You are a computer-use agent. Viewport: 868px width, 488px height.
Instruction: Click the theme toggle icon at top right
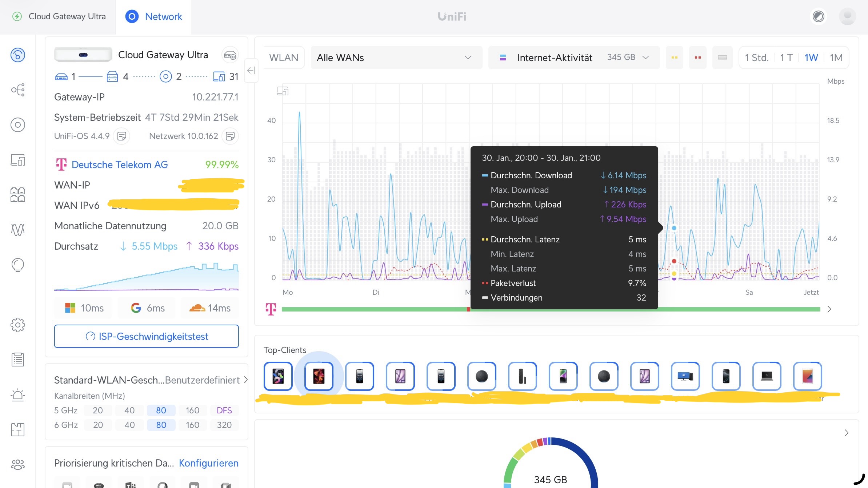coord(818,16)
